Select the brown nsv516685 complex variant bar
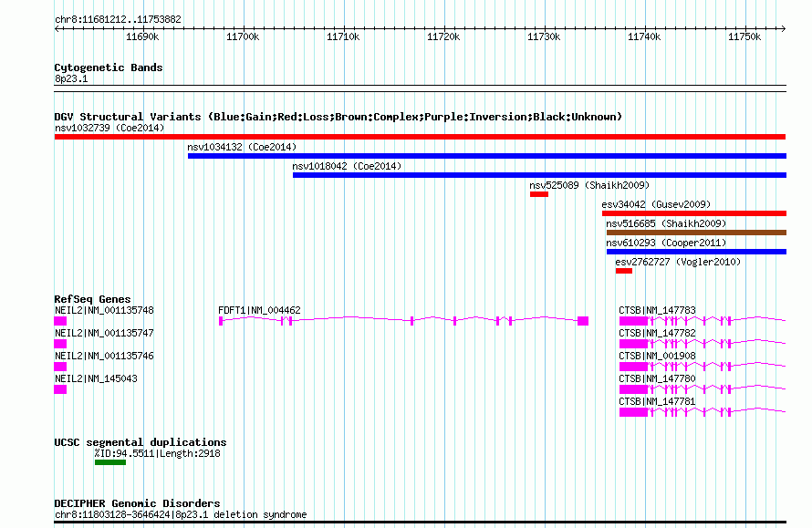This screenshot has width=812, height=528. (x=696, y=233)
